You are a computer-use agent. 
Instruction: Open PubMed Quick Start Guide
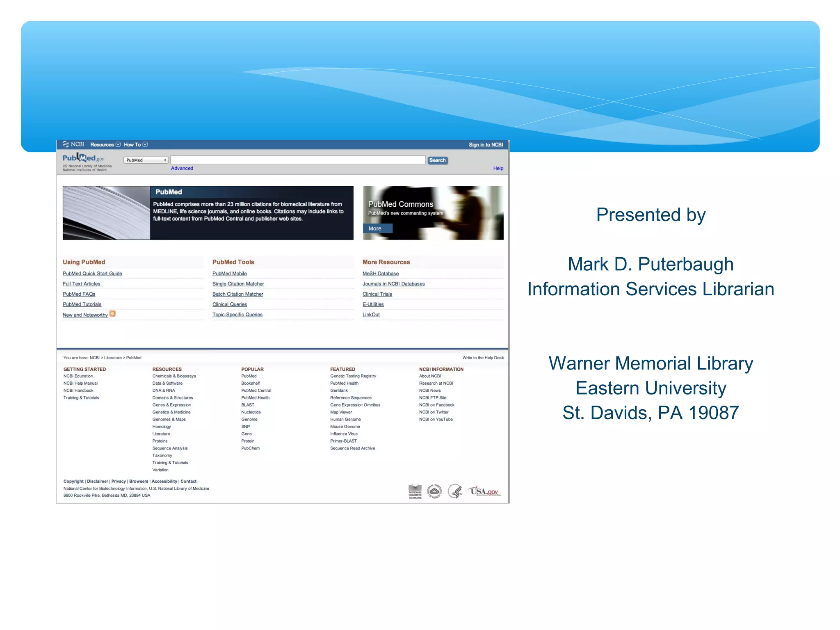coord(92,274)
